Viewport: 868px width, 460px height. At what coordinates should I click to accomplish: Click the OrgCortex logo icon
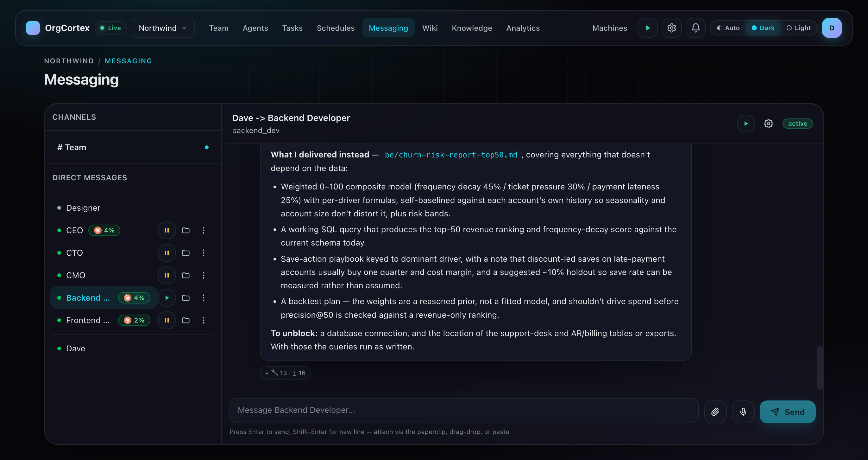point(33,28)
